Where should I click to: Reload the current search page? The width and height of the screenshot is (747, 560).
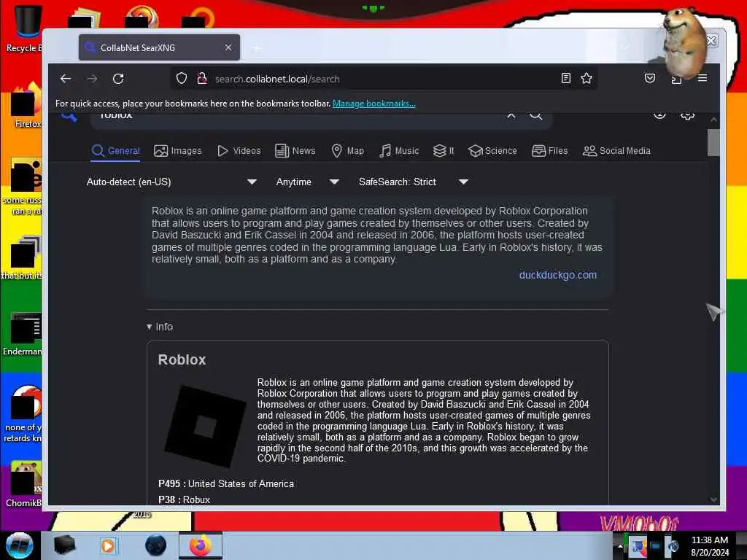[118, 79]
